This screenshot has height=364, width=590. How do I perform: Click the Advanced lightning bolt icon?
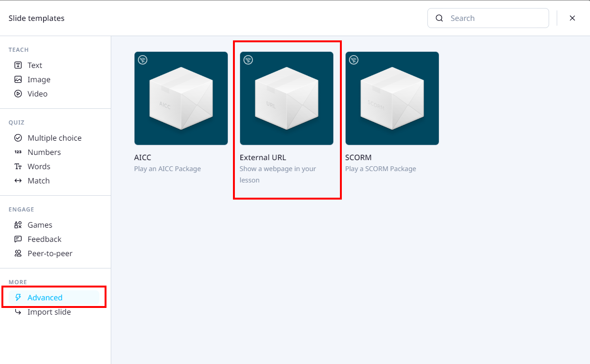[18, 297]
